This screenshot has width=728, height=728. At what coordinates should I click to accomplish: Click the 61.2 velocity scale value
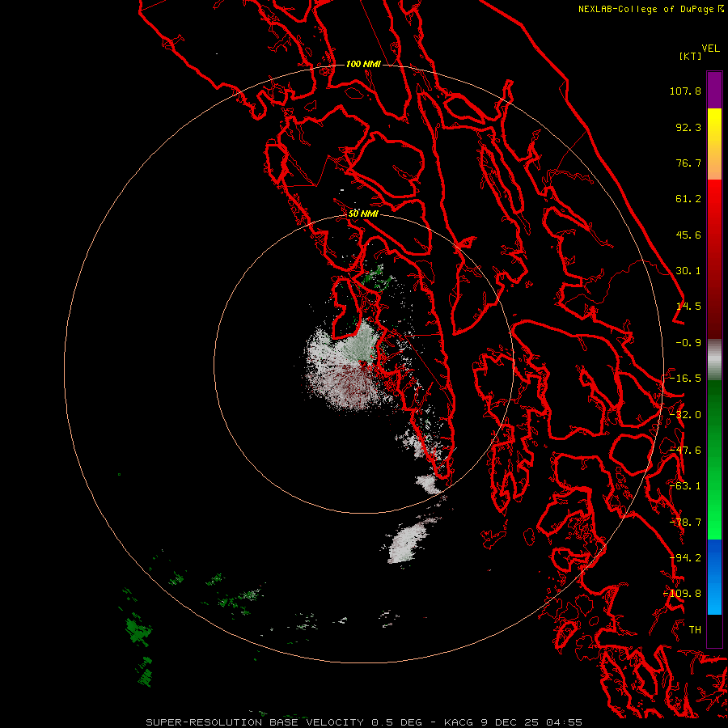pyautogui.click(x=688, y=199)
